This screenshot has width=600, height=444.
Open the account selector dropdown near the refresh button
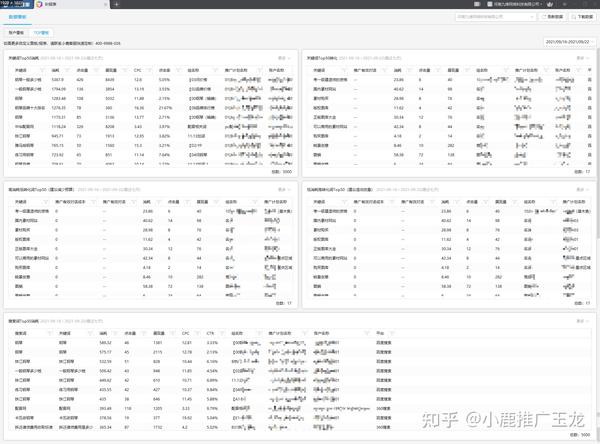[x=496, y=17]
